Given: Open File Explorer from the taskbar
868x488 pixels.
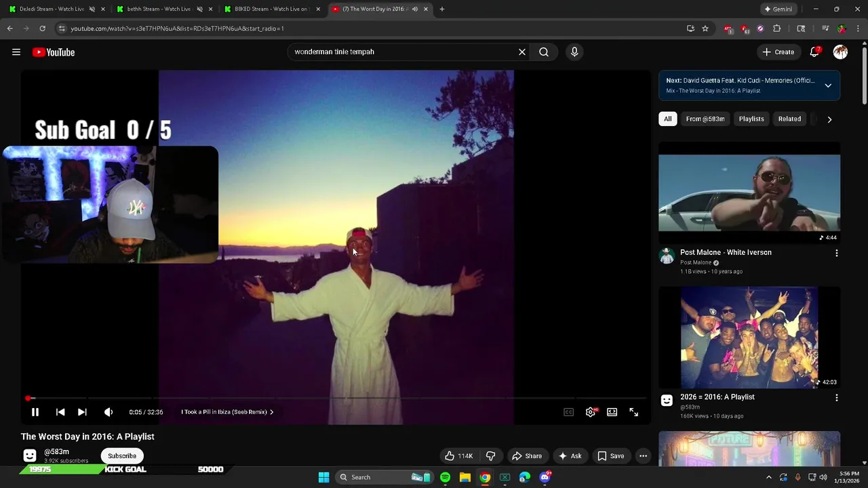Looking at the screenshot, I should pyautogui.click(x=465, y=477).
